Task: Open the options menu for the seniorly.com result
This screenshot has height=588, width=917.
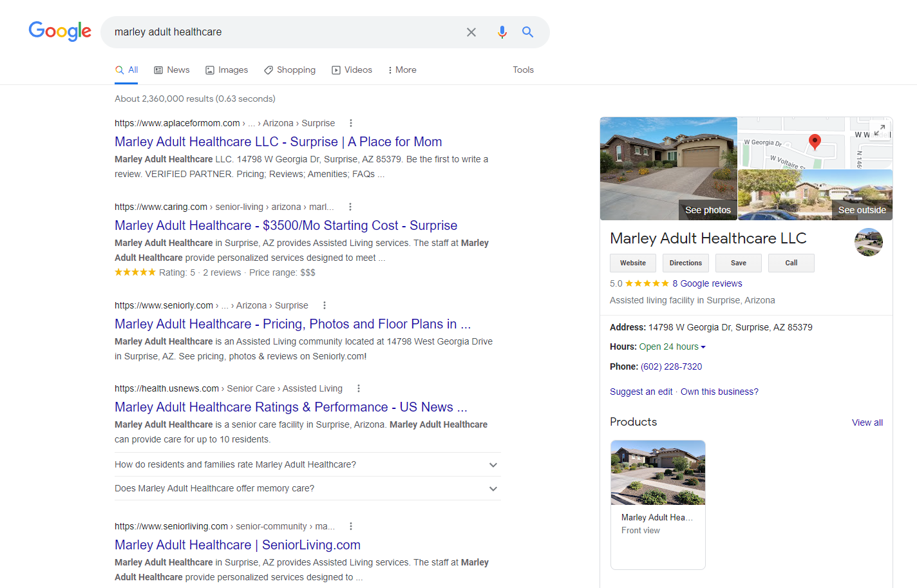Action: click(x=325, y=305)
